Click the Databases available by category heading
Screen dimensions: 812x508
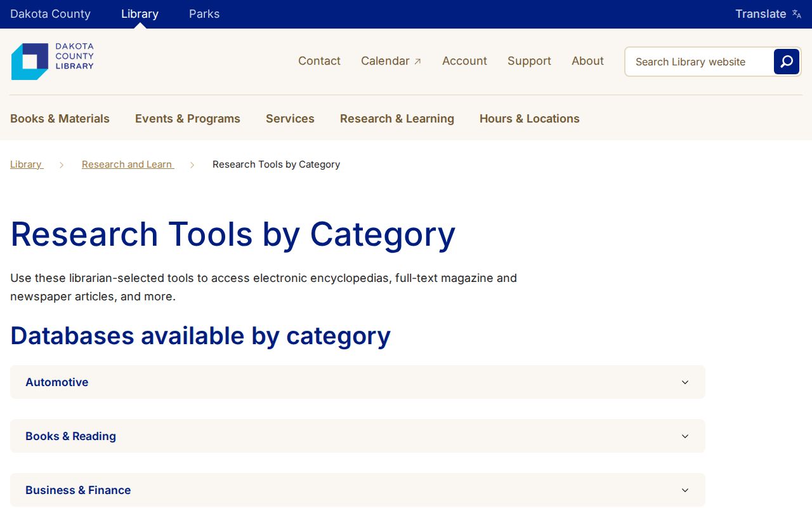click(200, 335)
